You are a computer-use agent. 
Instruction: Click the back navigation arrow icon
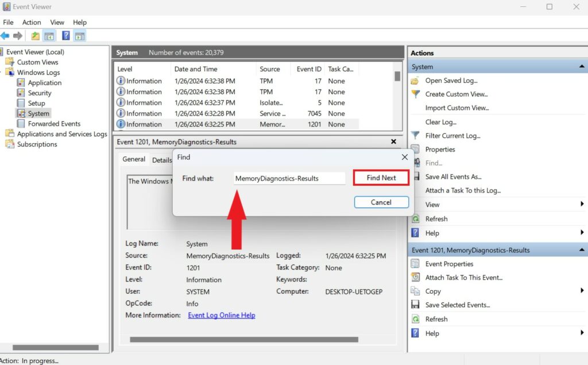coord(5,35)
